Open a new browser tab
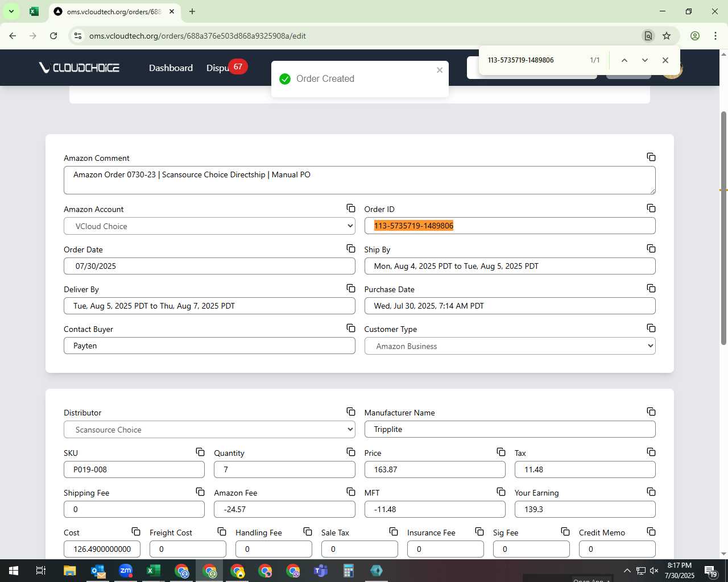 pos(192,11)
